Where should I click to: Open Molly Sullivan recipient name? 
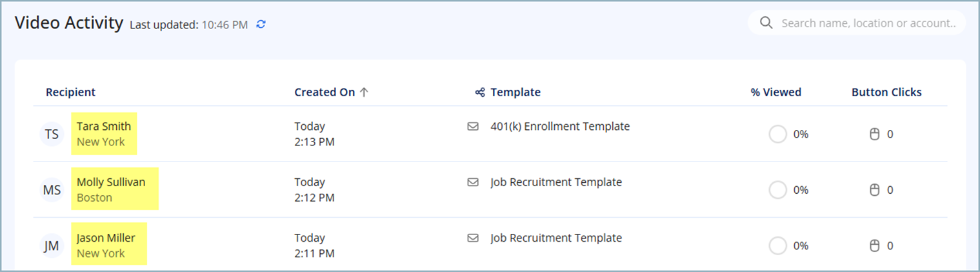(x=111, y=182)
